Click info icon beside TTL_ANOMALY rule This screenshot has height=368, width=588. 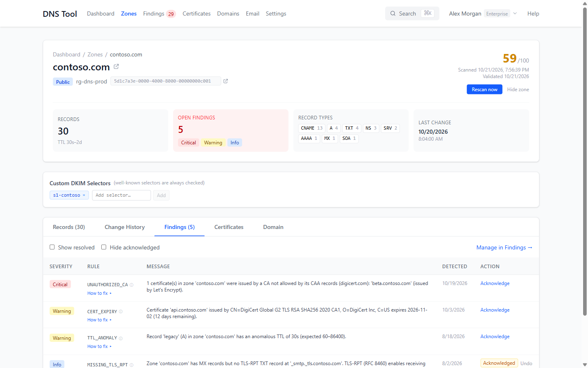pos(121,338)
